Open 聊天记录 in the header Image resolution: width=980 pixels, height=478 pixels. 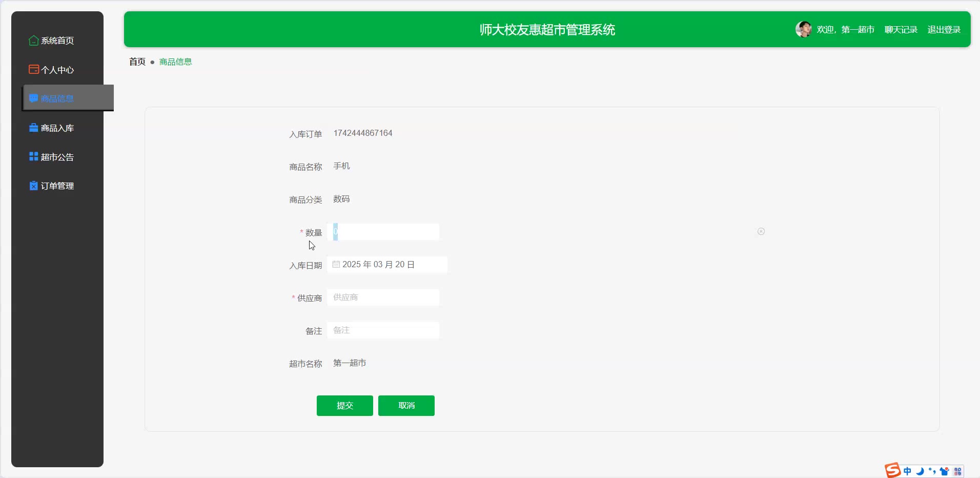(x=901, y=30)
